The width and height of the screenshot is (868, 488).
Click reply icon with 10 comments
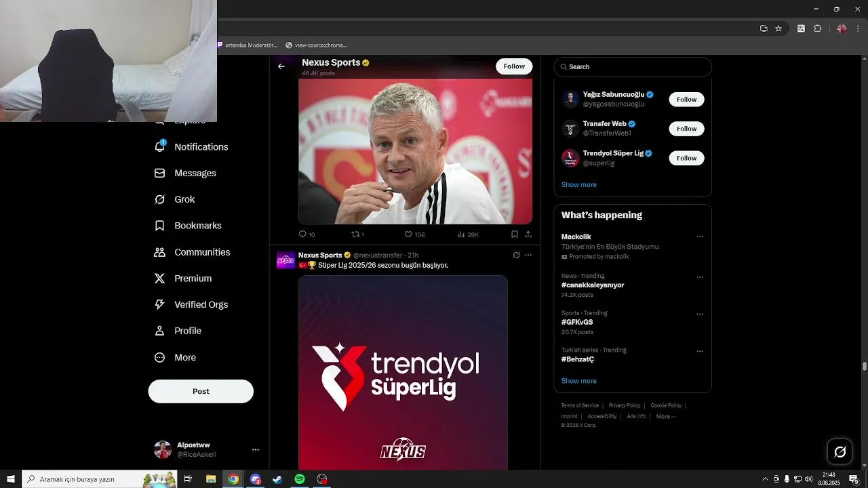click(302, 234)
